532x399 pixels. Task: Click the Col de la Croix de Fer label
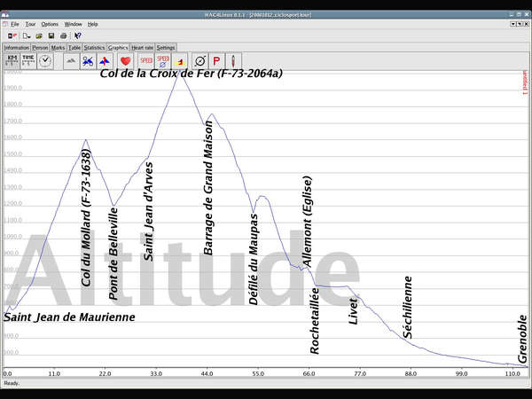(x=191, y=74)
